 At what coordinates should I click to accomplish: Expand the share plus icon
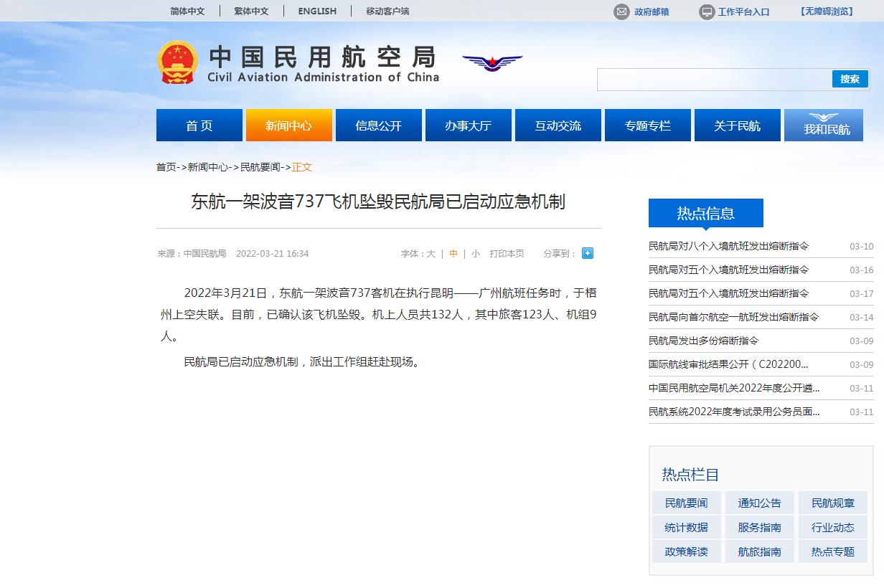(x=587, y=253)
